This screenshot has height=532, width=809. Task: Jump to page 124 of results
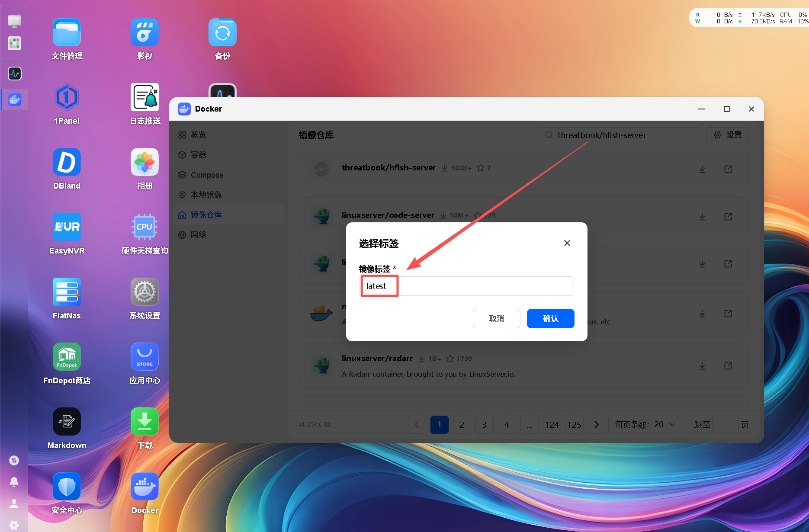552,425
